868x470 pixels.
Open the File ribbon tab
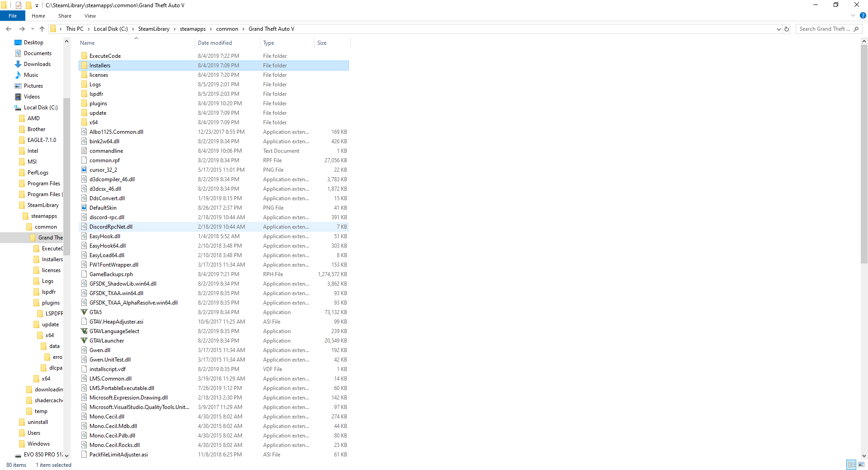tap(13, 16)
